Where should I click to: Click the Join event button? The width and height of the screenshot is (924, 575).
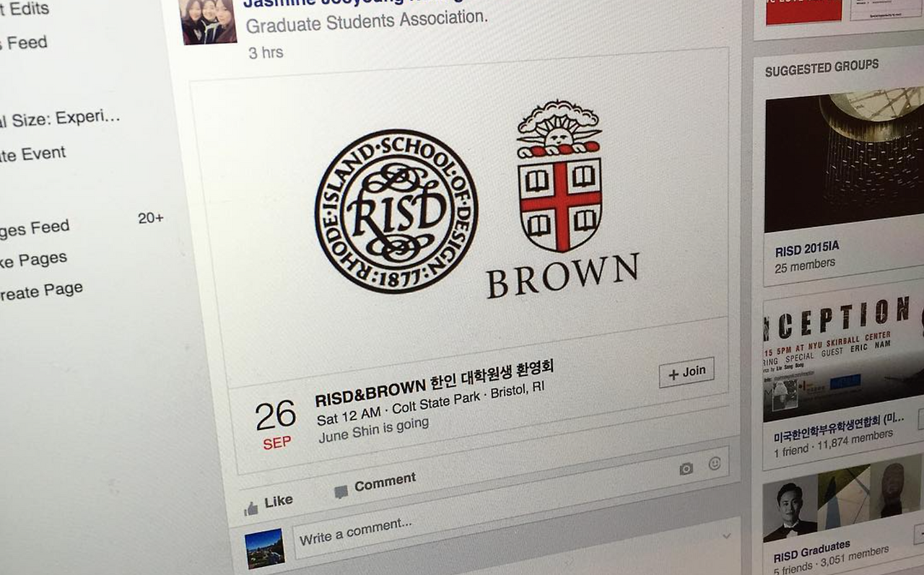687,372
